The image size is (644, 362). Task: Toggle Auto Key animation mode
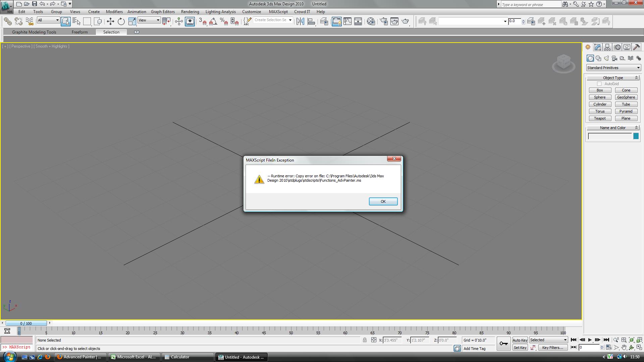(x=520, y=340)
